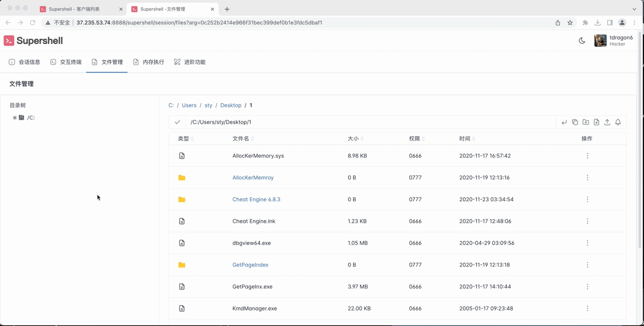Create a new file with the file-plus icon
Screen dimensions: 644x326
click(596, 122)
